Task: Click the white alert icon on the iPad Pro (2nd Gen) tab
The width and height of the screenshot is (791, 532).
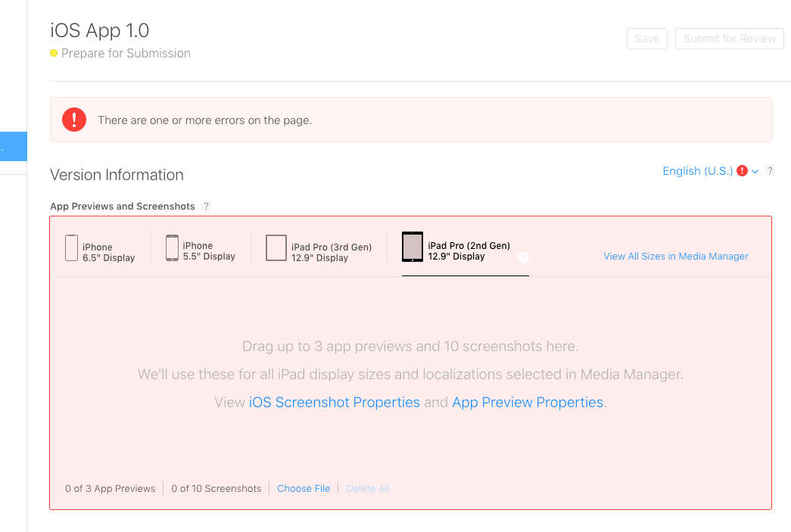Action: [523, 257]
